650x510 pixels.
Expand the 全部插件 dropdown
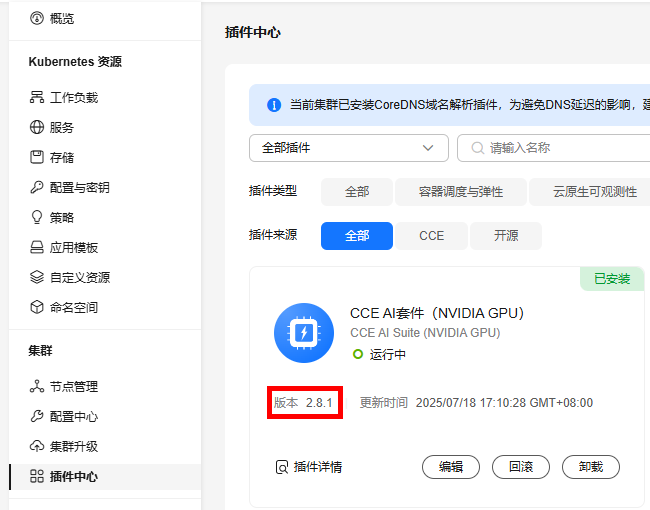click(x=349, y=148)
